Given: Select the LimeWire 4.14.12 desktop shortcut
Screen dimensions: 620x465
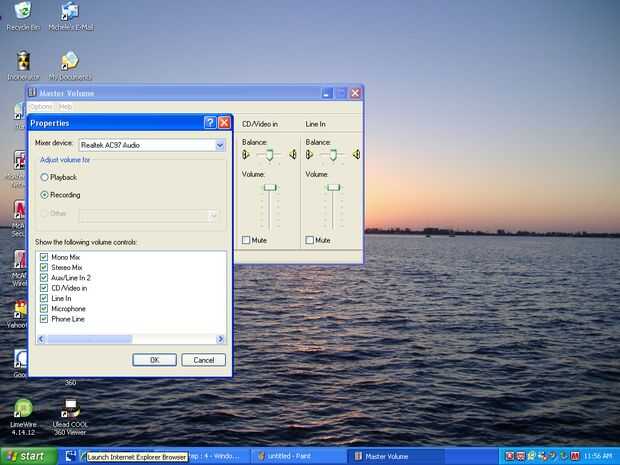Looking at the screenshot, I should click(23, 417).
